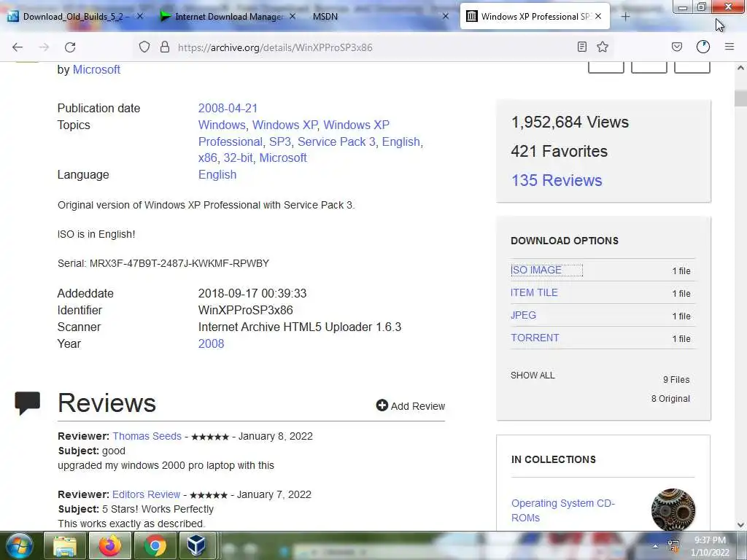Open reviewer Thomas Seeds profile
The height and width of the screenshot is (560, 747).
click(147, 436)
